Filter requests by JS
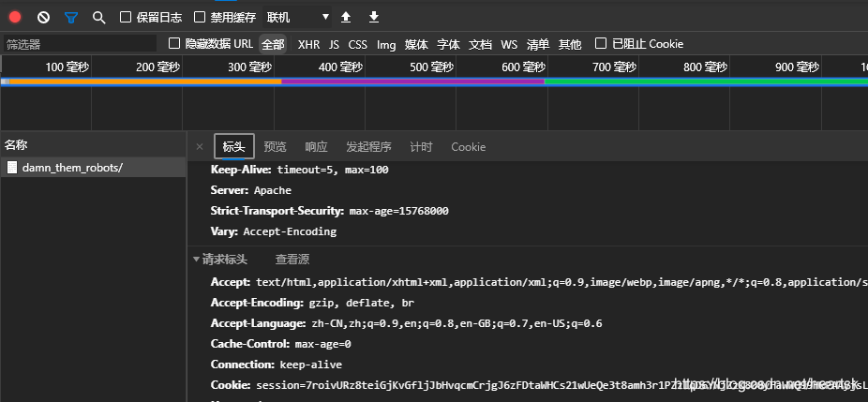 [x=335, y=44]
